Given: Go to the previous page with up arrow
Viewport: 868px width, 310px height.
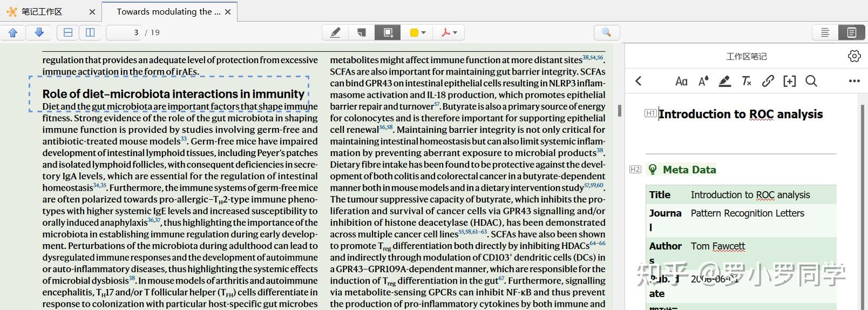Looking at the screenshot, I should point(13,32).
